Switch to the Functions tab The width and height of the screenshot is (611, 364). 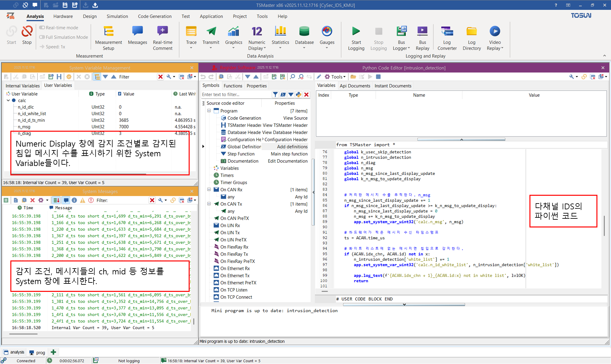coord(233,86)
